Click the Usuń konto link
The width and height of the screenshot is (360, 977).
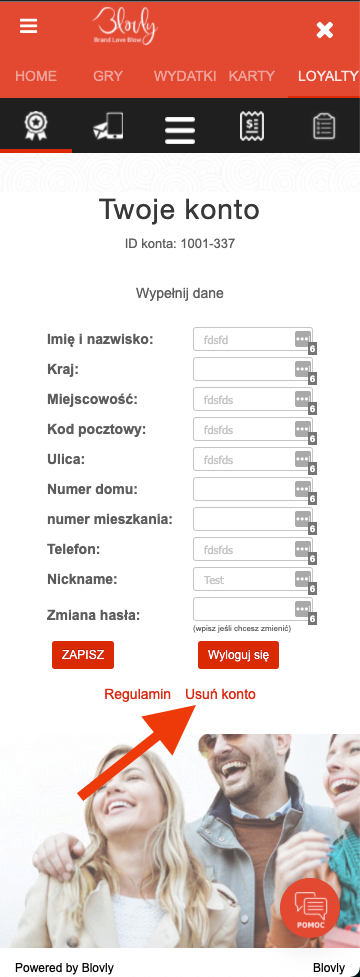click(220, 694)
